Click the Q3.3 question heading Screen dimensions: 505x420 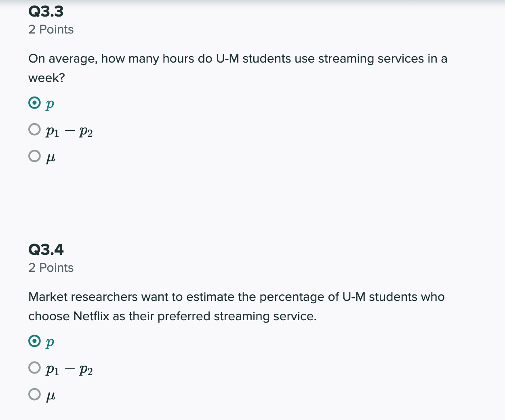[x=46, y=11]
